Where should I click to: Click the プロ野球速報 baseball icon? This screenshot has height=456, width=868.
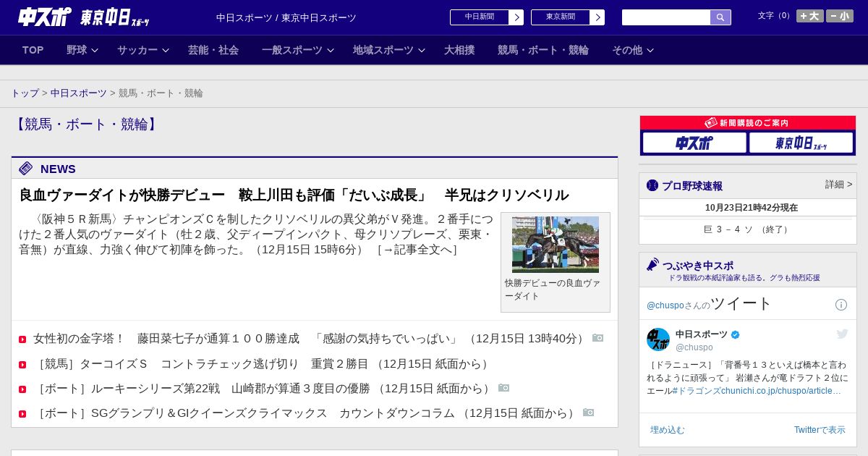tap(652, 186)
